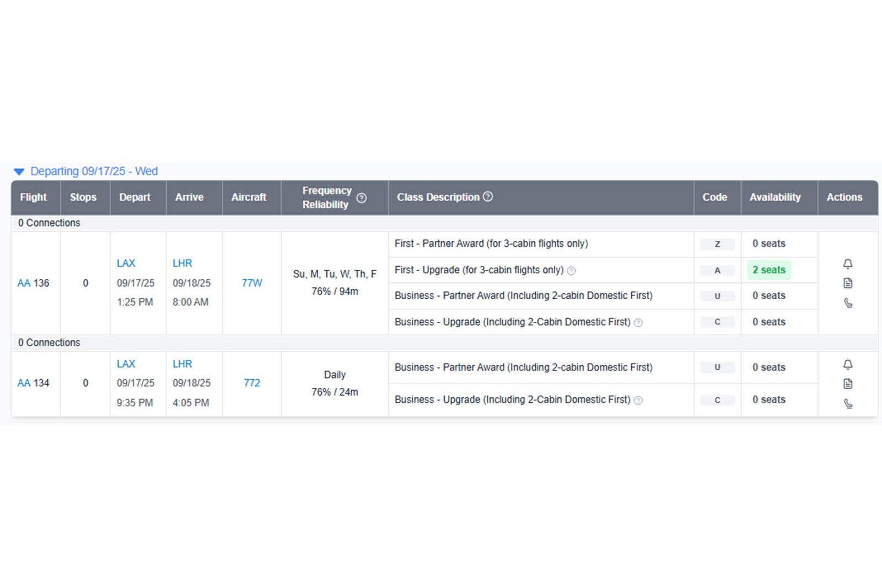This screenshot has width=882, height=588.
Task: Click the Availability column header
Action: pos(775,197)
